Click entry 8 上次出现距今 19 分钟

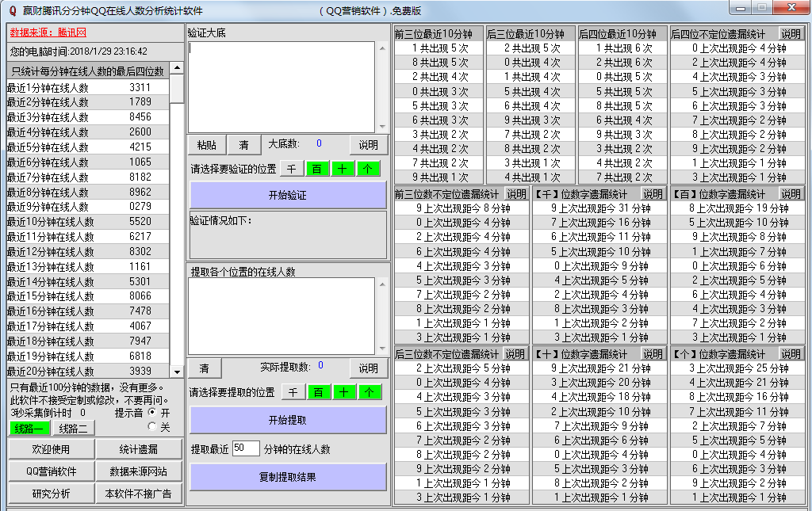click(x=738, y=208)
